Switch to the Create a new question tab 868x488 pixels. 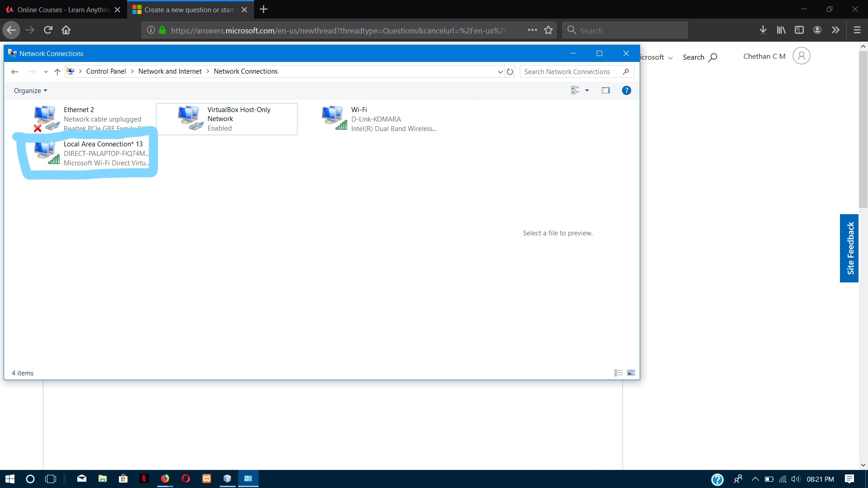click(x=190, y=9)
